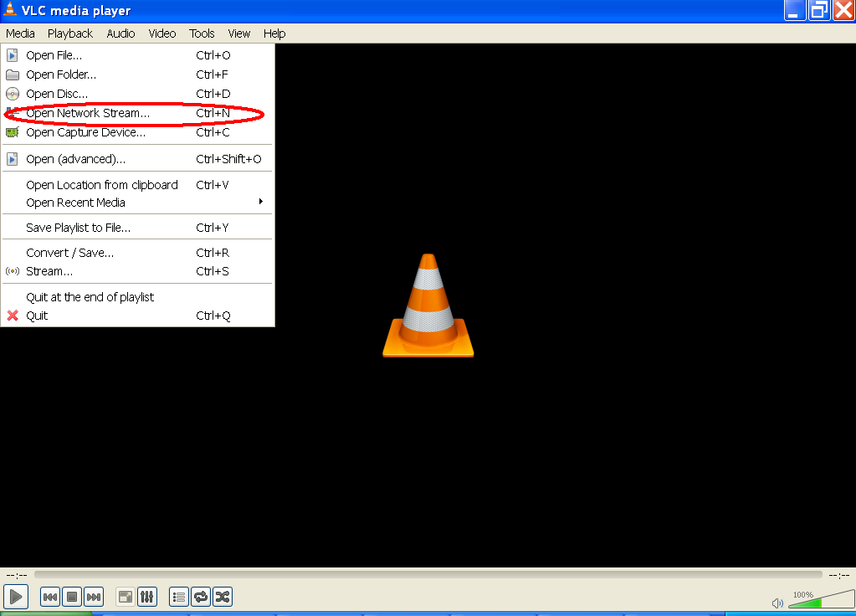The height and width of the screenshot is (616, 856).
Task: Toggle shuffle random playback
Action: tap(223, 597)
